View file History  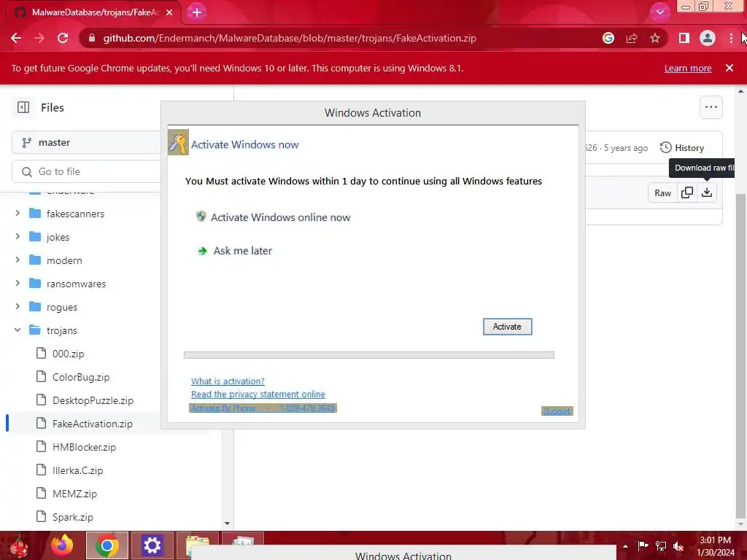coord(682,148)
